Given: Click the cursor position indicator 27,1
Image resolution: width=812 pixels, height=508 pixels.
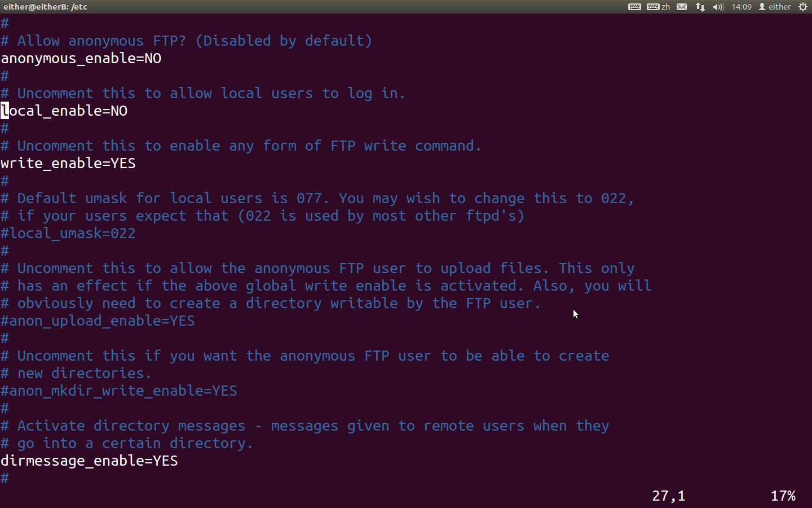Looking at the screenshot, I should pyautogui.click(x=669, y=496).
